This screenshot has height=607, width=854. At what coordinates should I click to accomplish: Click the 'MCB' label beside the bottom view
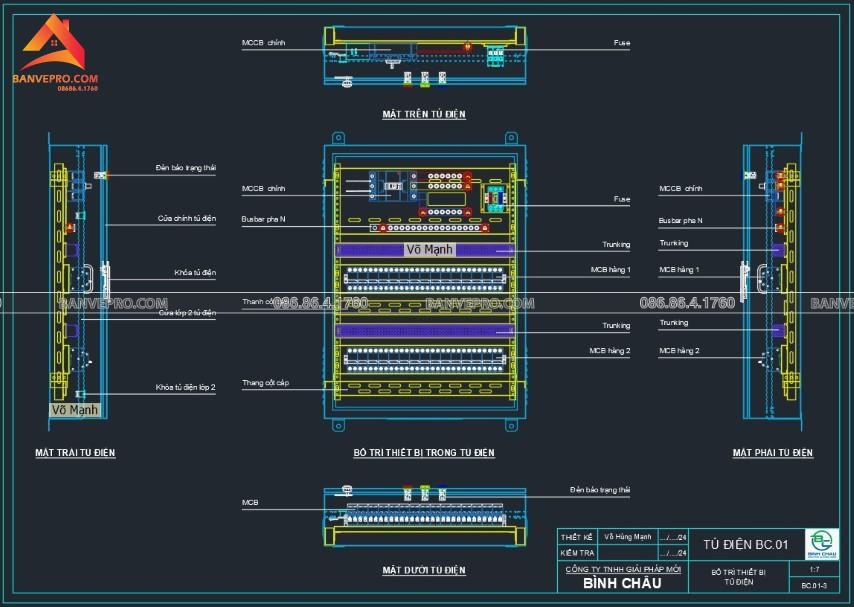[x=250, y=502]
